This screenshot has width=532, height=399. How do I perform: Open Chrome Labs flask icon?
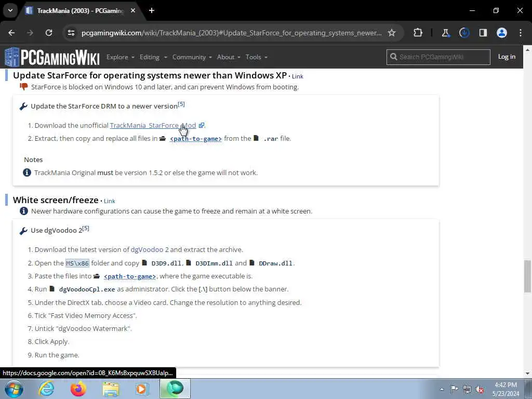click(x=445, y=33)
